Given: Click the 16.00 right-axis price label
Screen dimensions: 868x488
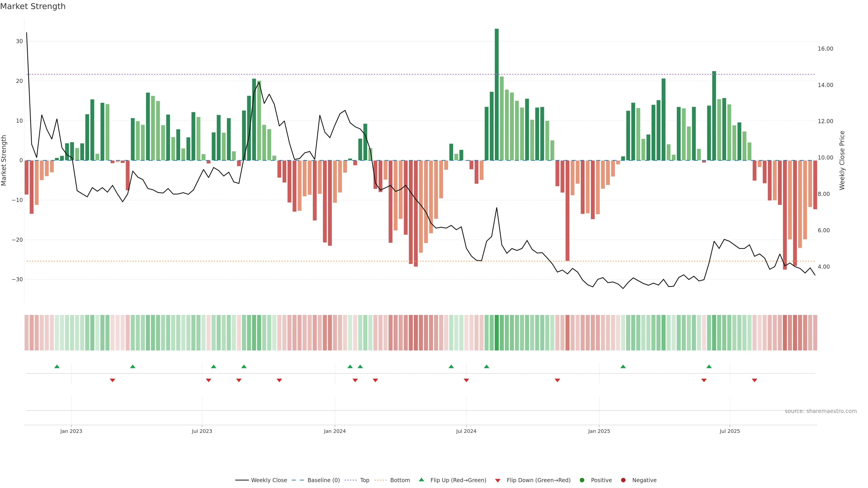Looking at the screenshot, I should coord(825,49).
